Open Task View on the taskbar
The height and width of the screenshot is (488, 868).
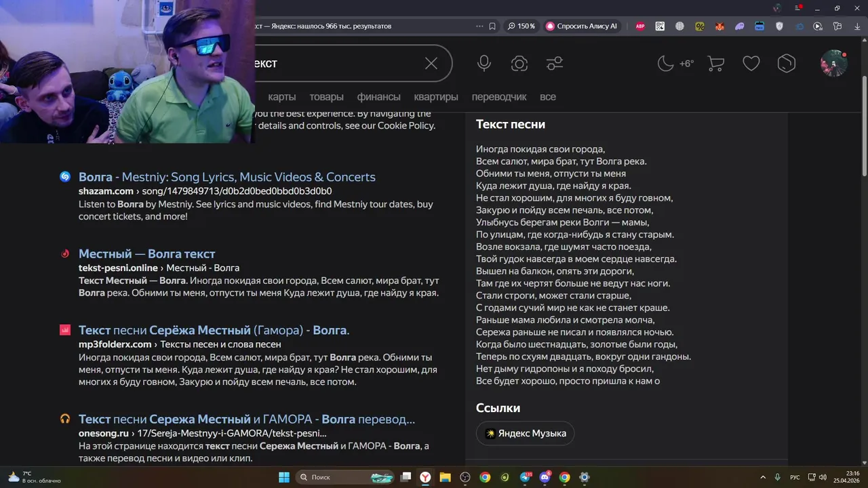pos(406,477)
